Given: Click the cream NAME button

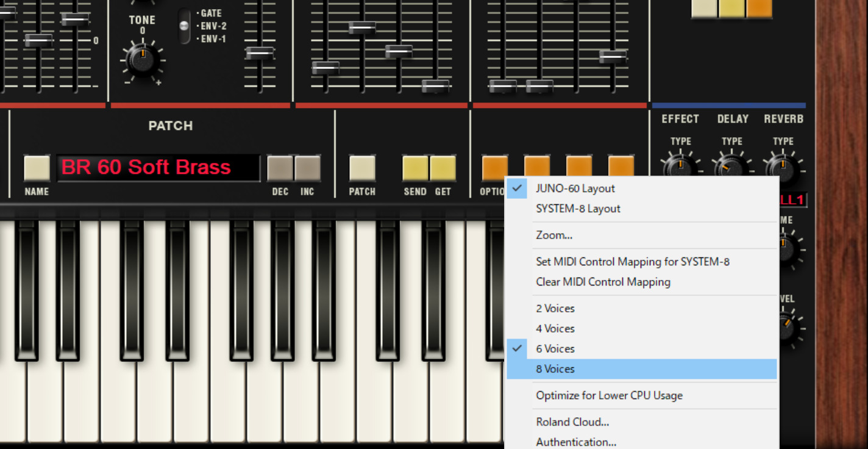Looking at the screenshot, I should coord(37,168).
